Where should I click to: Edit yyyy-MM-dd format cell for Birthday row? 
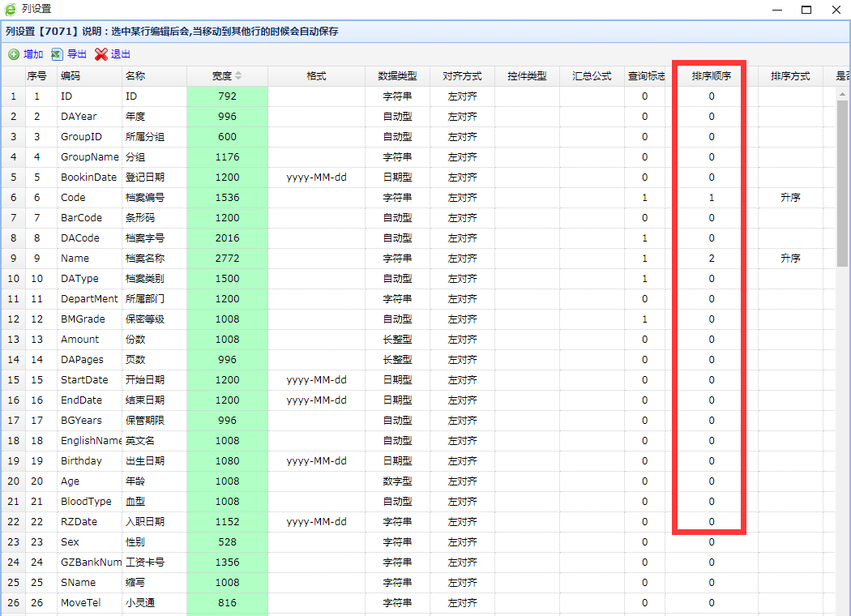(x=316, y=461)
